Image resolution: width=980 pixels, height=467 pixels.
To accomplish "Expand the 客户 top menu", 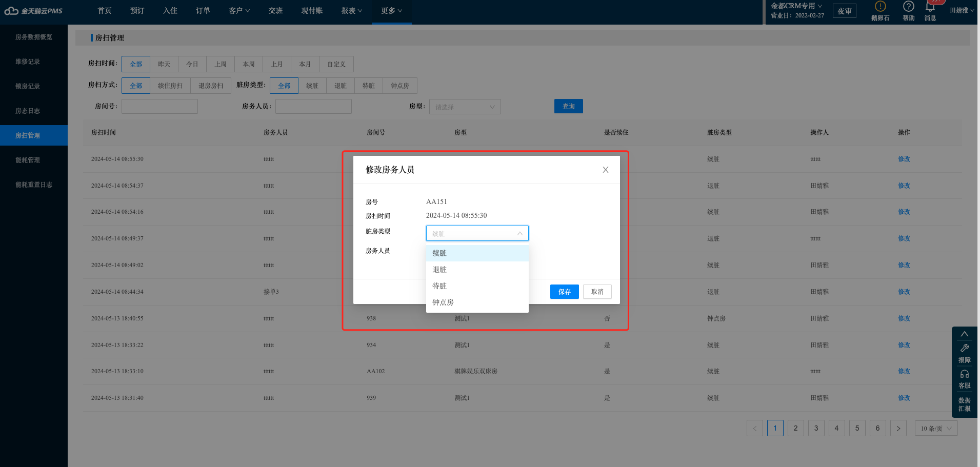I will click(x=239, y=11).
